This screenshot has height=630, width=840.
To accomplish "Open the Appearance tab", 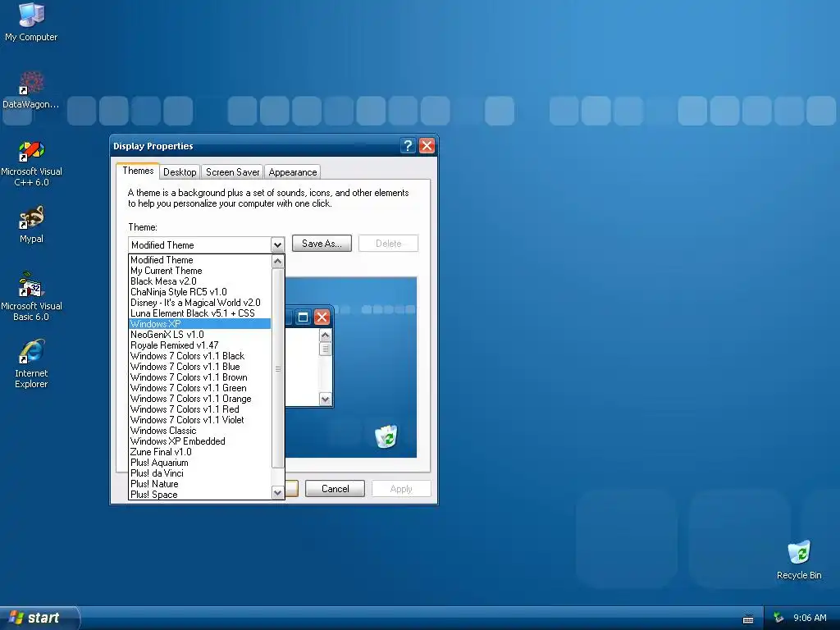I will (x=293, y=172).
